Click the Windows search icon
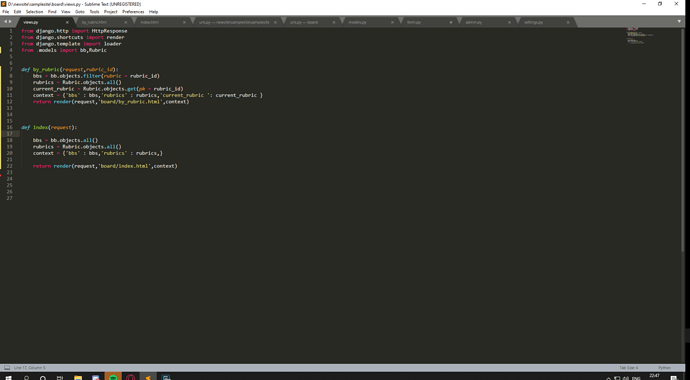 (26, 377)
